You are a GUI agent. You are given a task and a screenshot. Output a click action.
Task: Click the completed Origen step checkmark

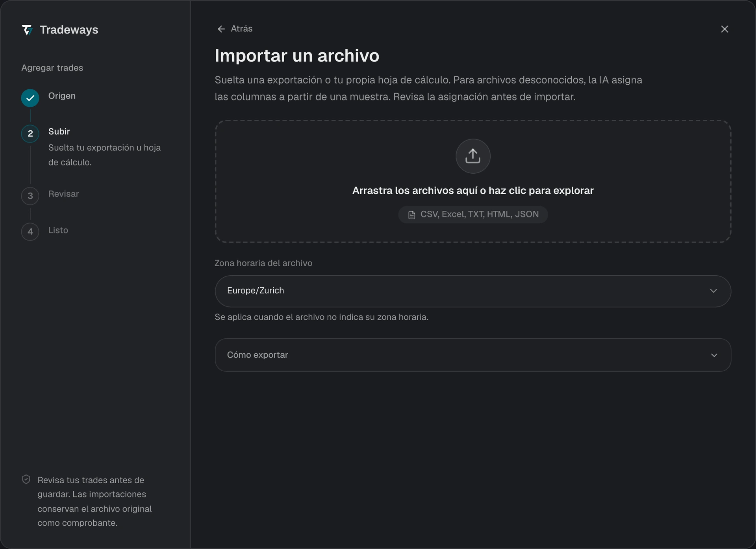[x=30, y=98]
